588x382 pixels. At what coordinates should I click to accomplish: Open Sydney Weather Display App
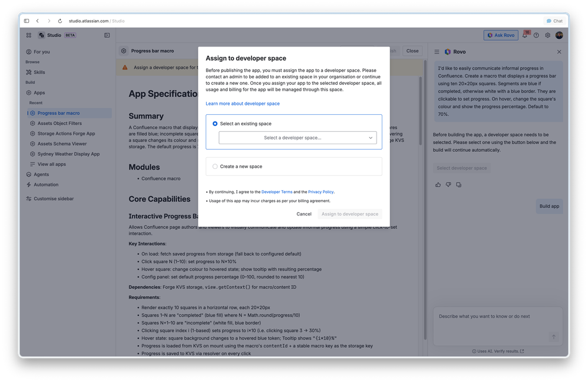pyautogui.click(x=70, y=154)
